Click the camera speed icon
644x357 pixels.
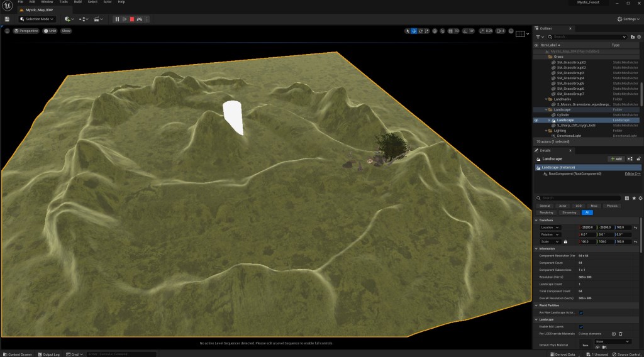click(500, 31)
